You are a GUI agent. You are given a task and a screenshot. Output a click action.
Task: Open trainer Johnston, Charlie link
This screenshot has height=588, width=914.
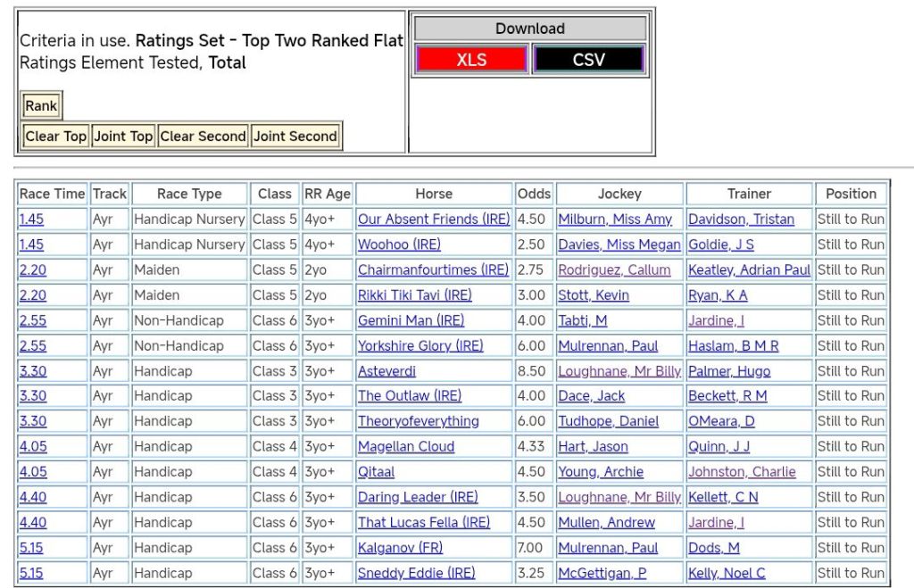742,472
